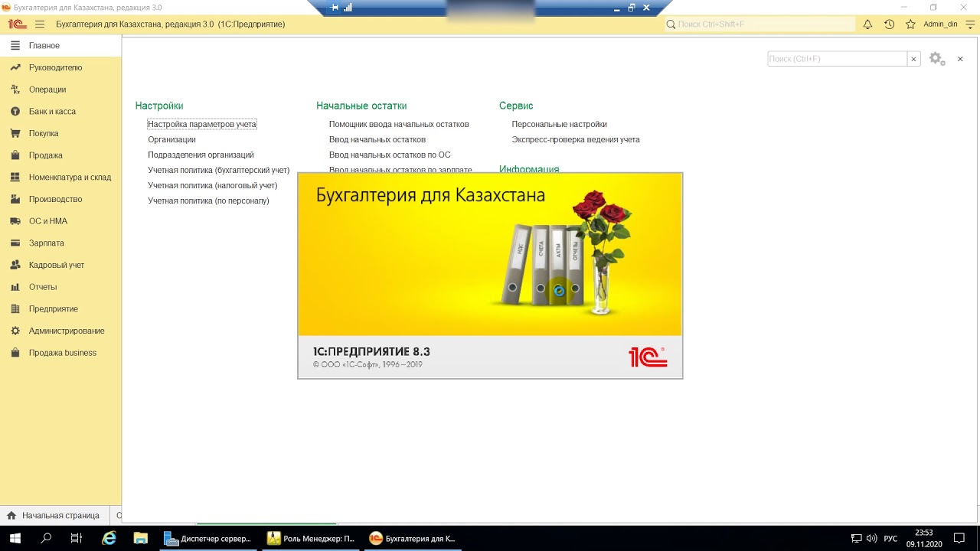The image size is (980, 551).
Task: Open the Admin_din user label
Action: tap(940, 24)
